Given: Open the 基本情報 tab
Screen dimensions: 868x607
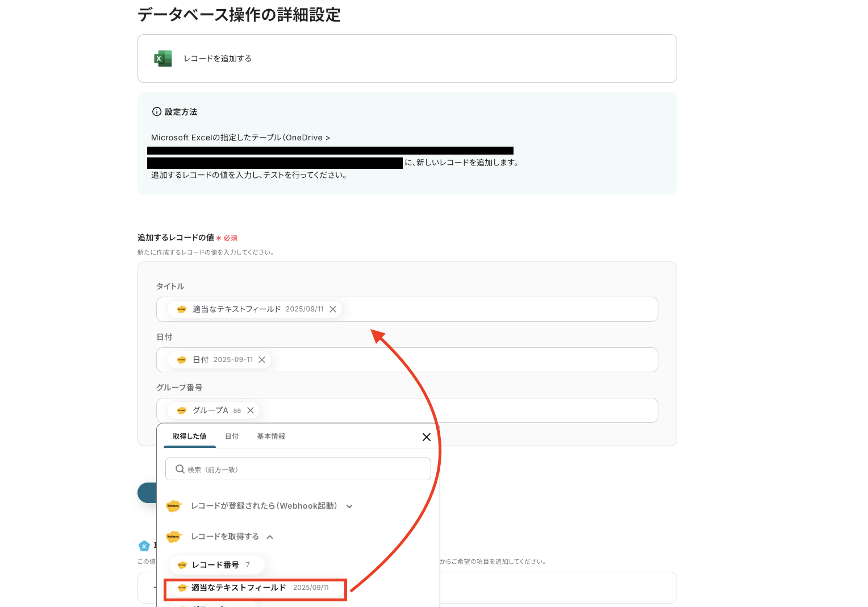Looking at the screenshot, I should (271, 436).
